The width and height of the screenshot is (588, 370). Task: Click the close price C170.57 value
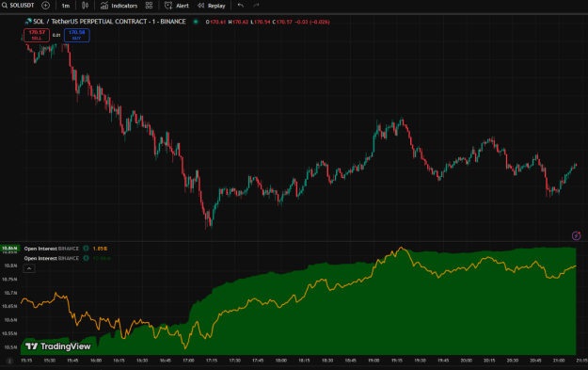click(282, 22)
